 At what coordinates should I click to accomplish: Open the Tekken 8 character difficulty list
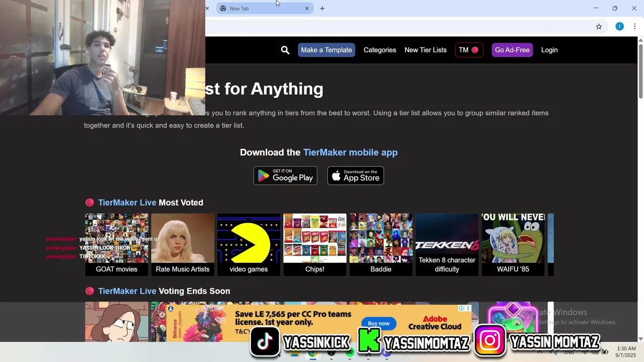(447, 244)
